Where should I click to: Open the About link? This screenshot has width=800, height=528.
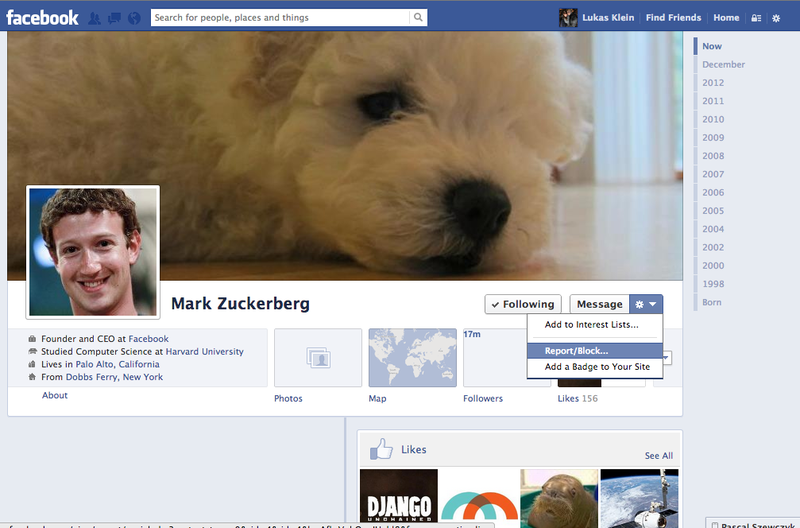55,395
